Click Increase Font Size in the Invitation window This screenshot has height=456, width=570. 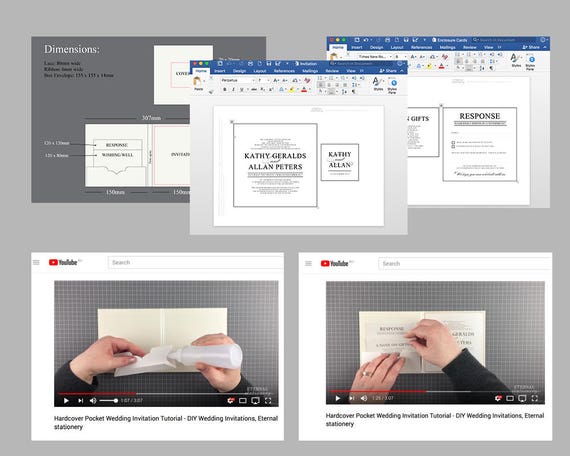pyautogui.click(x=276, y=80)
